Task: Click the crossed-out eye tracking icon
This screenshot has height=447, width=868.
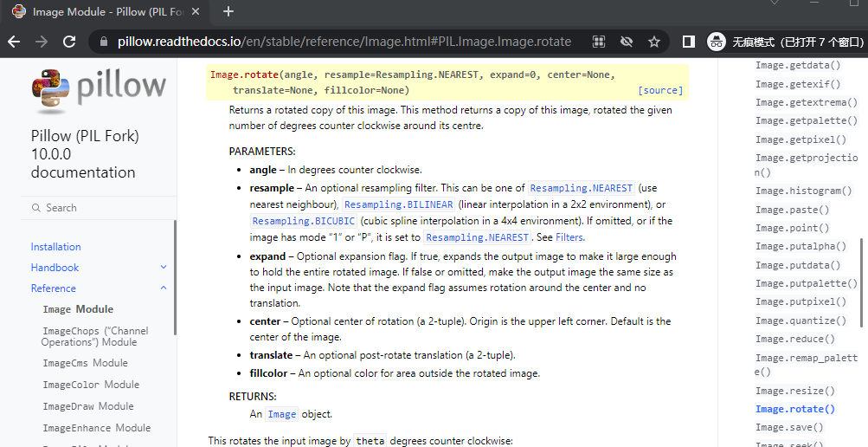Action: (x=627, y=42)
